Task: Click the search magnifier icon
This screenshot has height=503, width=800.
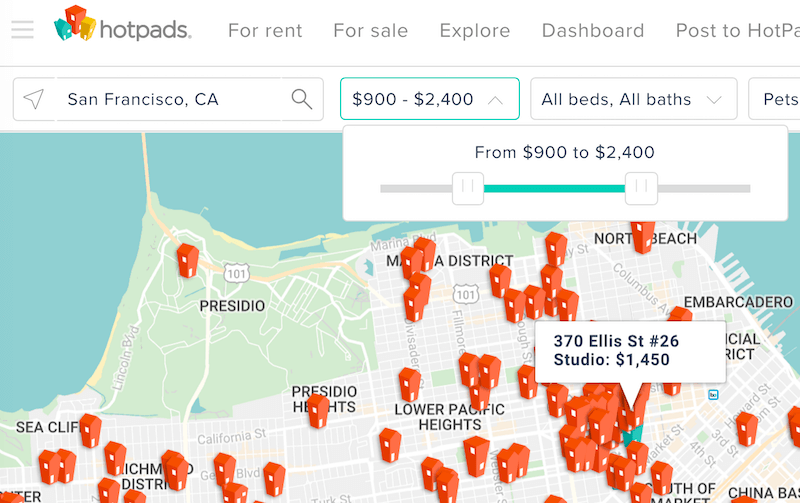Action: [x=302, y=99]
